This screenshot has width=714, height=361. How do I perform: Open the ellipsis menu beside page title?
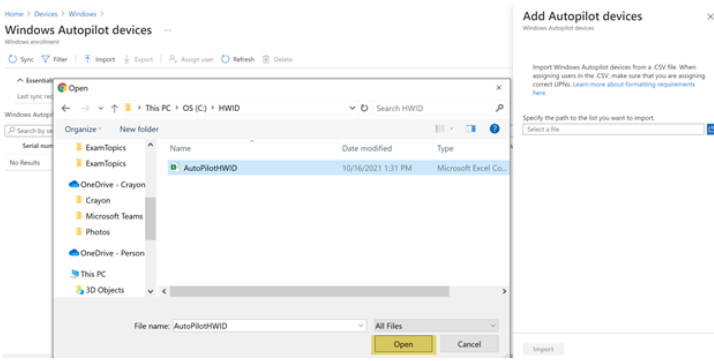coord(168,31)
